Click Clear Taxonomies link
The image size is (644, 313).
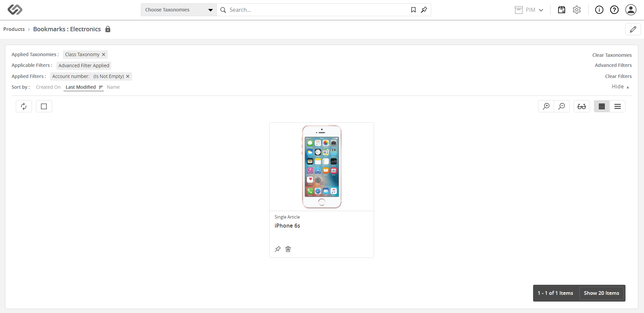612,55
